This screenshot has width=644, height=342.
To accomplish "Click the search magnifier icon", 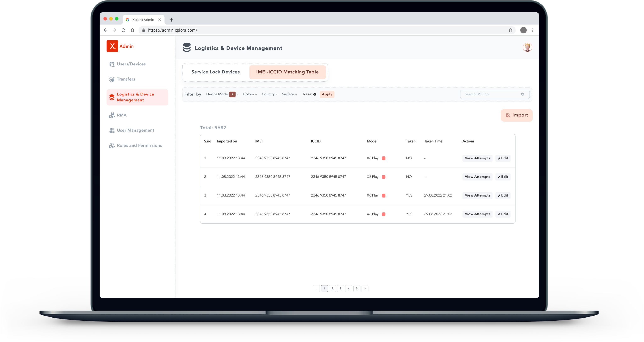I will (523, 94).
